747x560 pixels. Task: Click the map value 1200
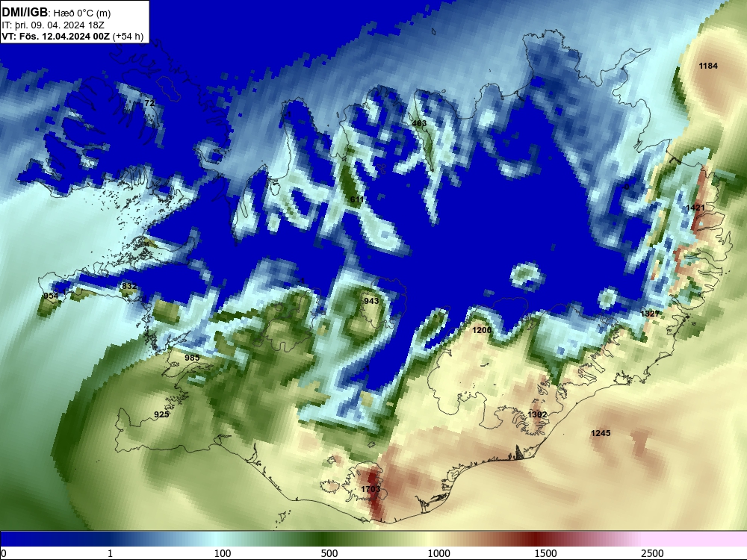pos(482,330)
